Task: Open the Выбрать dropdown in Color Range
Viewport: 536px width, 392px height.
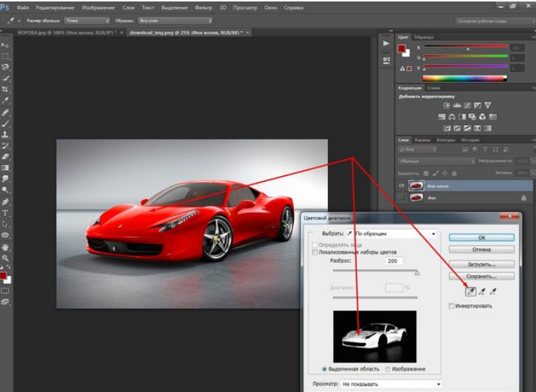Action: 392,234
